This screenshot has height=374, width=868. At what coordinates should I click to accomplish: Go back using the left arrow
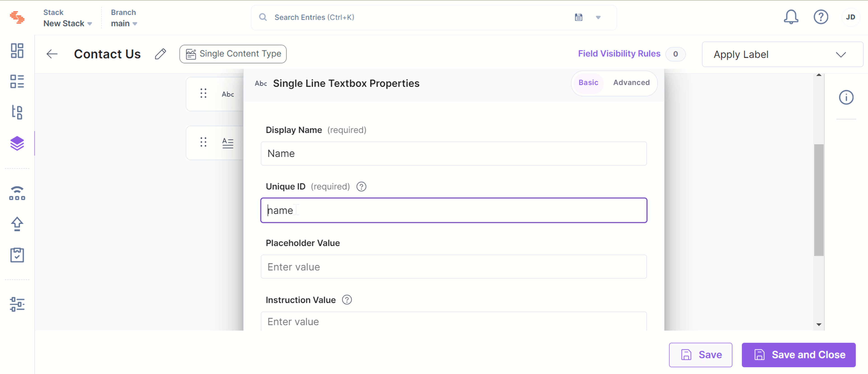(x=52, y=54)
